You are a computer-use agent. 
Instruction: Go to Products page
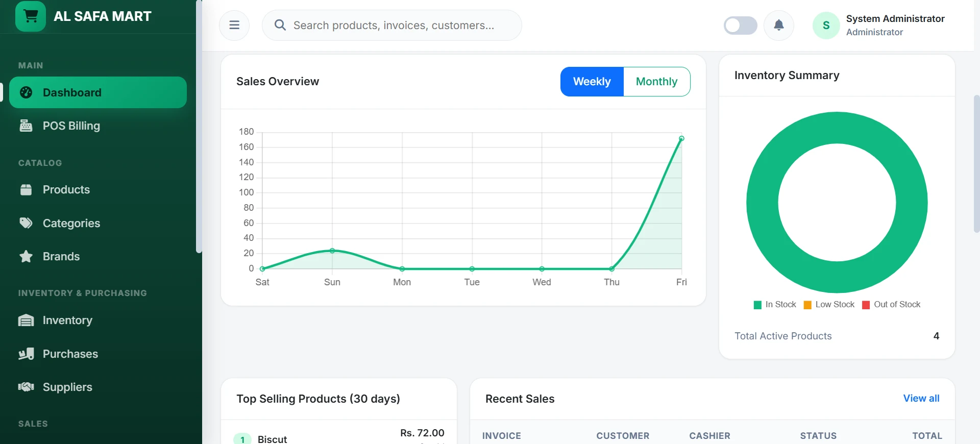(x=98, y=190)
